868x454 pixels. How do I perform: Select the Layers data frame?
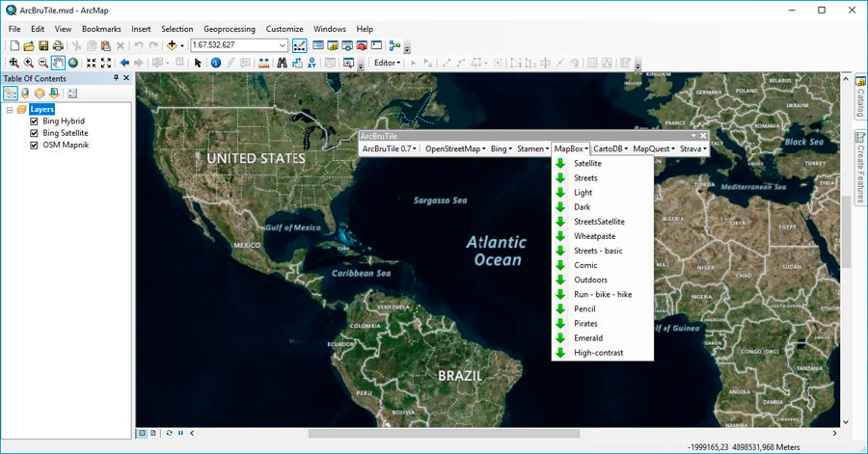tap(41, 110)
